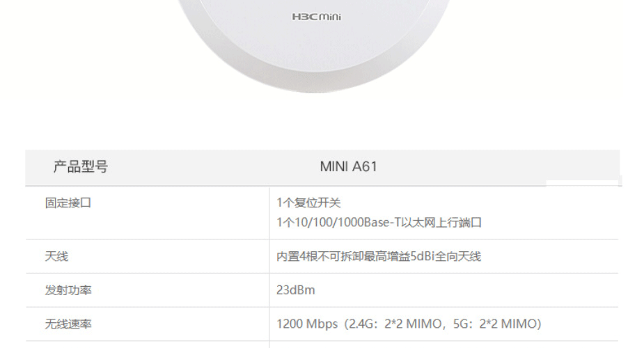This screenshot has width=644, height=348.
Task: Select the 发射功率 row label
Action: (68, 290)
